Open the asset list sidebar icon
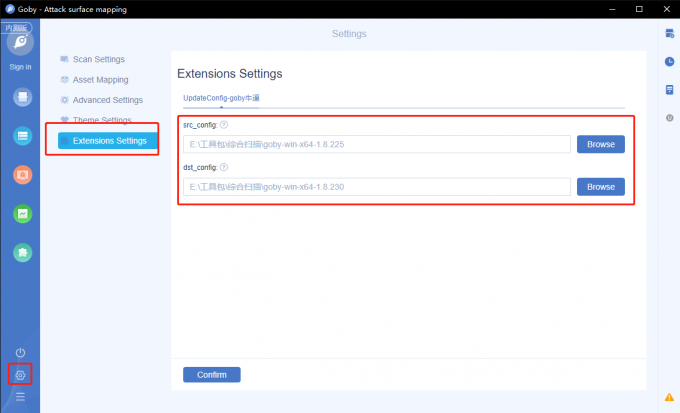The image size is (680, 413). point(23,136)
